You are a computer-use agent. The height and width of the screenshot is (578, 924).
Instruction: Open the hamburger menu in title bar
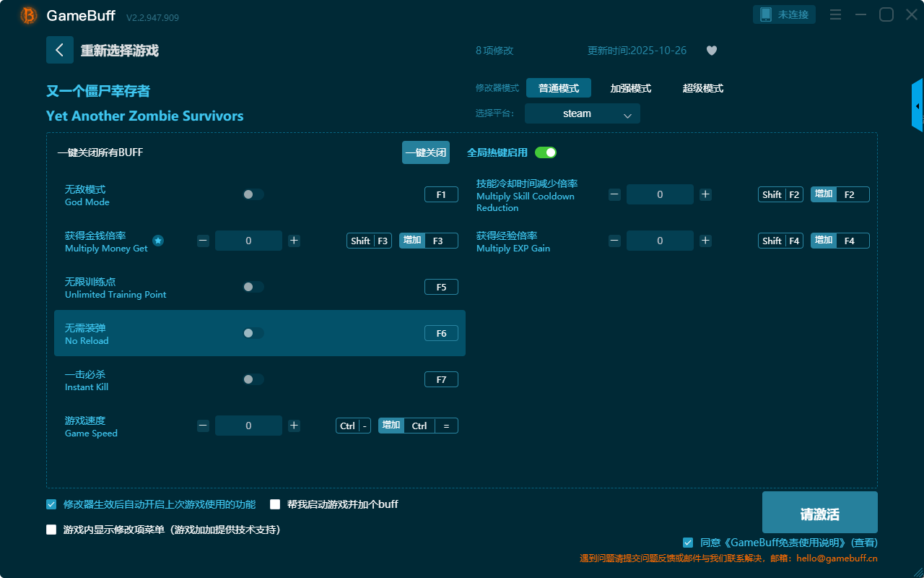(x=835, y=14)
